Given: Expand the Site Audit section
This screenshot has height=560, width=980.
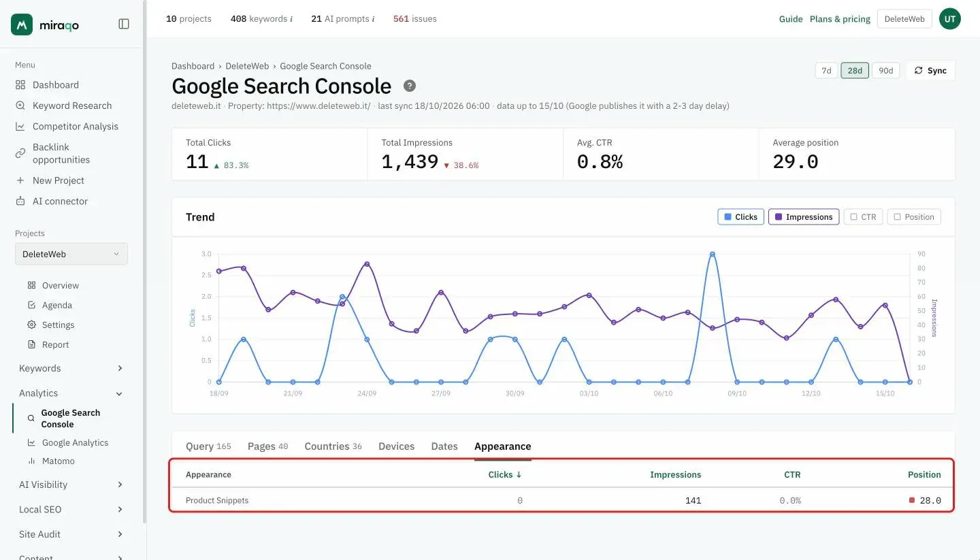Looking at the screenshot, I should (71, 534).
